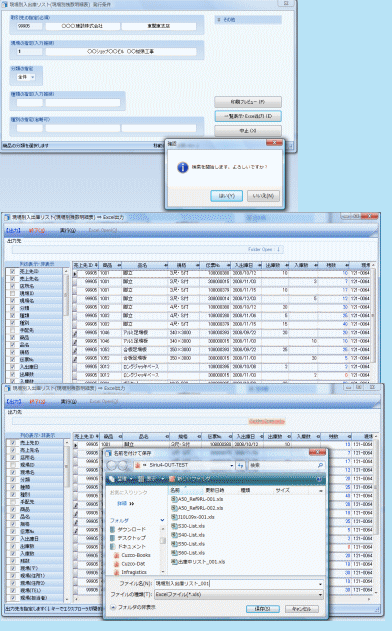Click 実行(G) menu in the window behind the save dialog
The height and width of the screenshot is (631, 392).
pyautogui.click(x=68, y=402)
